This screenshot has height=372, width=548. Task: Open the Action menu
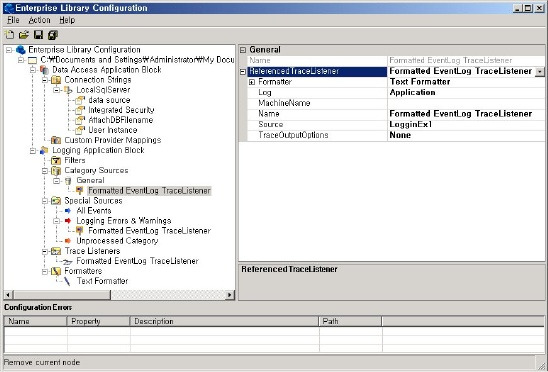click(x=39, y=20)
